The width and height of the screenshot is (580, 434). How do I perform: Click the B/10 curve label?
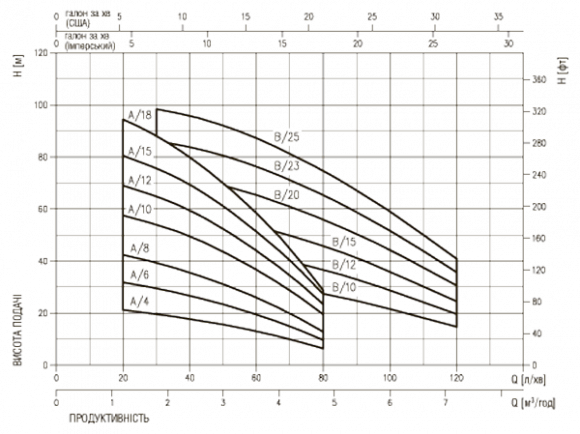coord(344,287)
